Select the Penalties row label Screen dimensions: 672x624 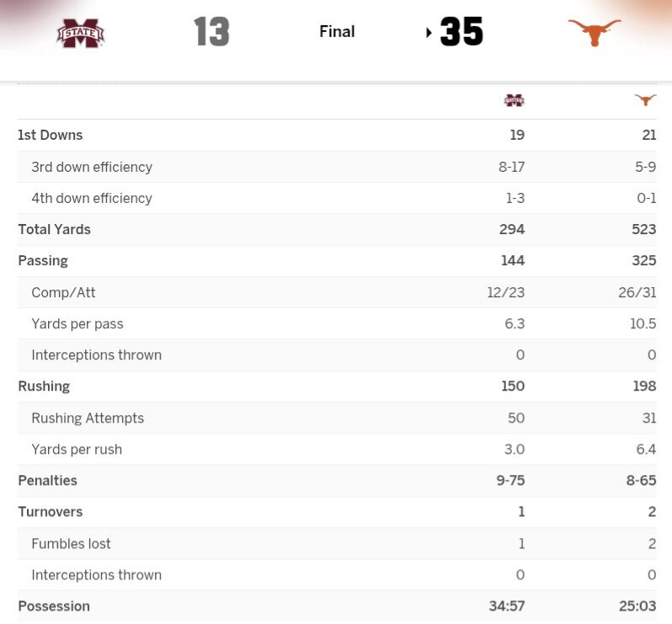[47, 480]
